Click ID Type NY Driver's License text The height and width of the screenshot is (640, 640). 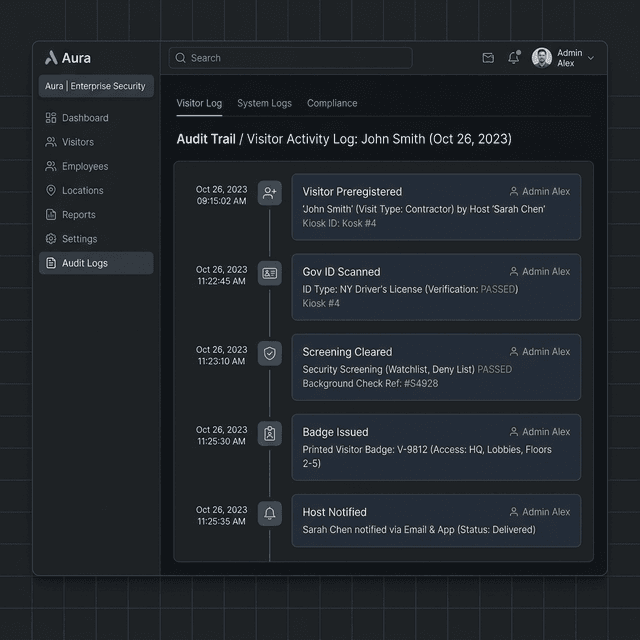(410, 289)
